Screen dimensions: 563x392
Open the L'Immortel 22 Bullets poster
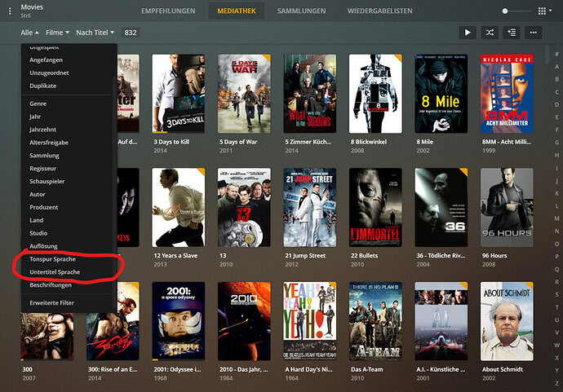point(375,207)
